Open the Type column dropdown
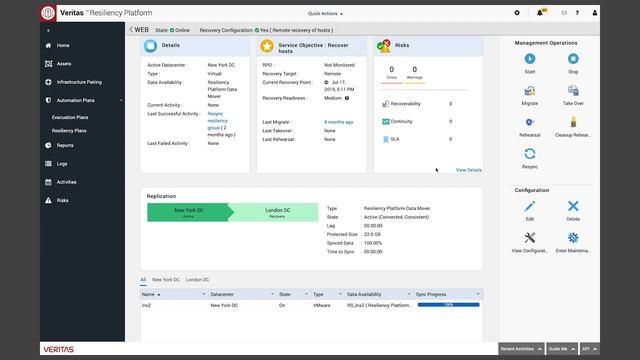 click(x=340, y=294)
